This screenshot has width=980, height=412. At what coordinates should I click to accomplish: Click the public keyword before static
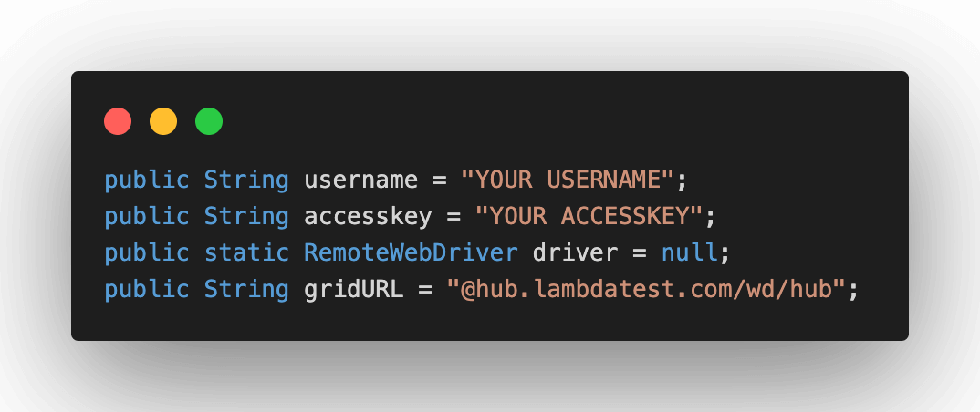(x=146, y=252)
